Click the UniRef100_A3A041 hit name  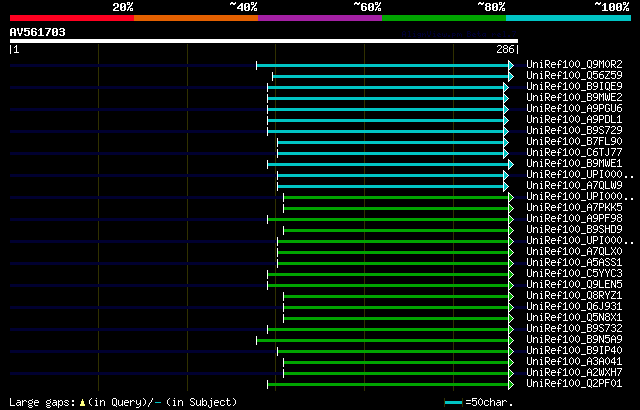pos(574,362)
